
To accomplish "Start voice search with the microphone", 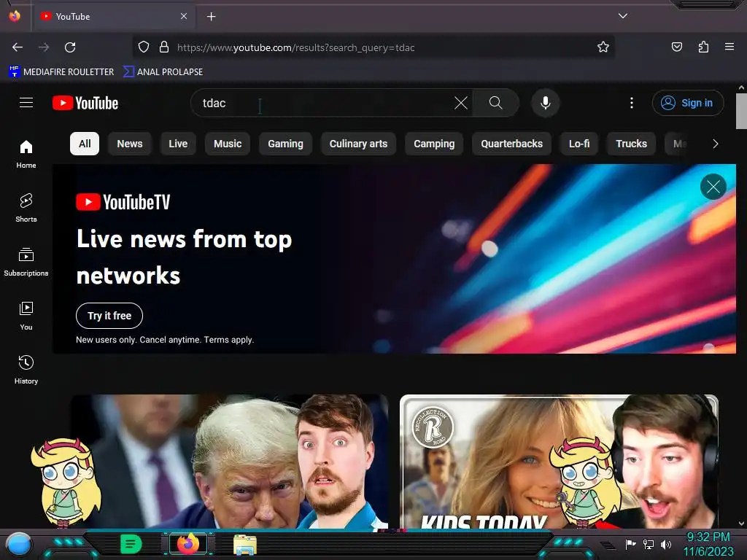I will 546,103.
